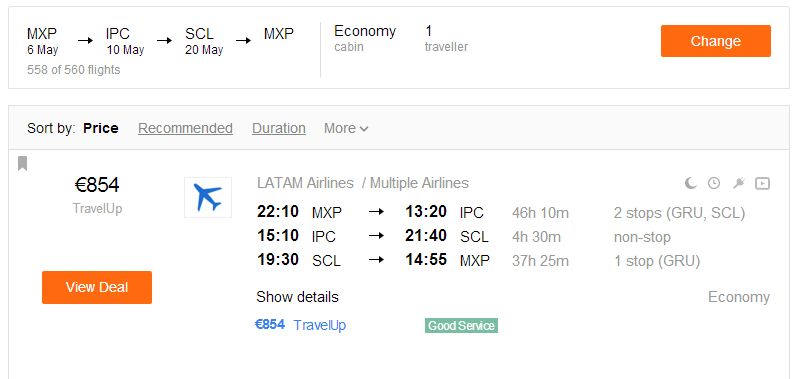Click the power plug amenity icon
Image resolution: width=804 pixels, height=379 pixels.
click(x=738, y=183)
